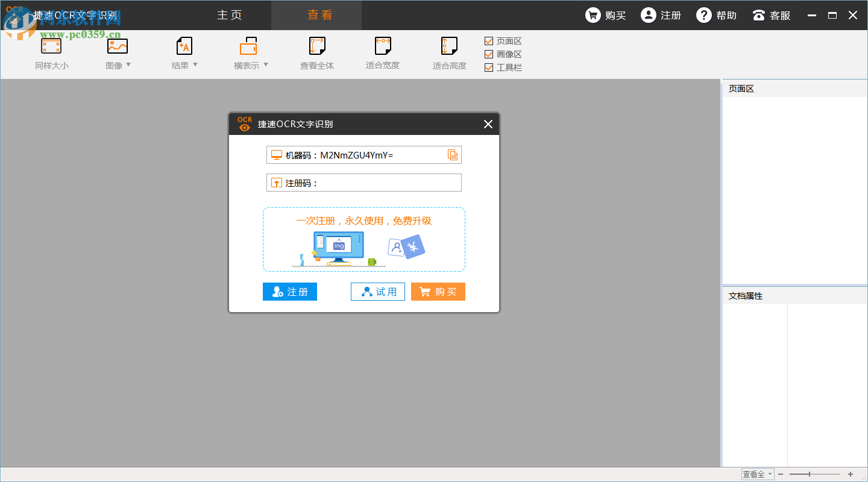Screen dimensions: 868x482
Task: Select the 查看全体 view tool
Action: 317,54
